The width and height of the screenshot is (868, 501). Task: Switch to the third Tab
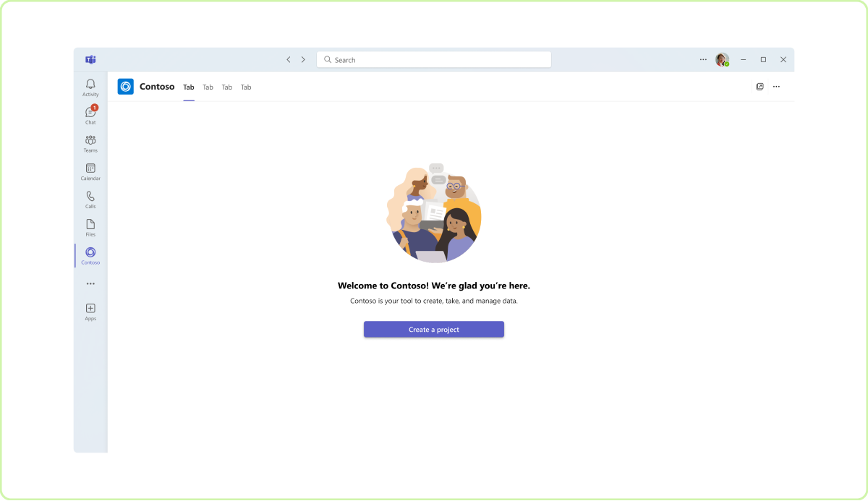[x=227, y=87]
